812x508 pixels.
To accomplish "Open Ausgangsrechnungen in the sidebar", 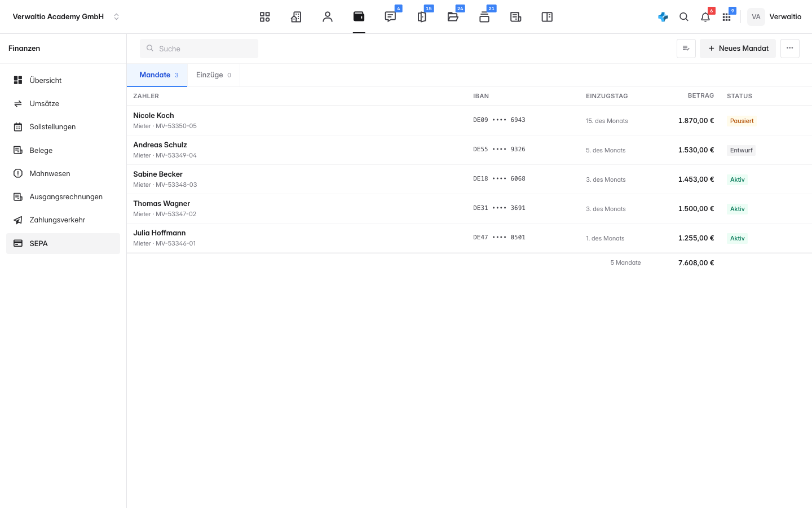I will 63,197.
